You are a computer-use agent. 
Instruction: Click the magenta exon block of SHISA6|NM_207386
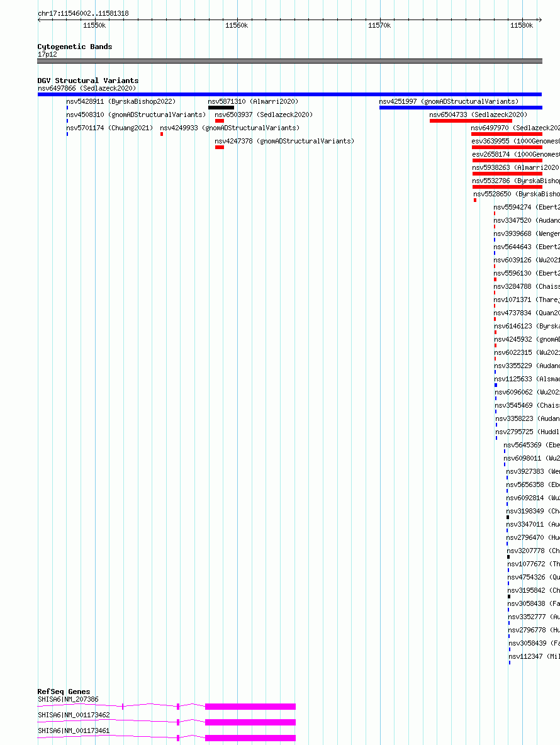pyautogui.click(x=250, y=707)
